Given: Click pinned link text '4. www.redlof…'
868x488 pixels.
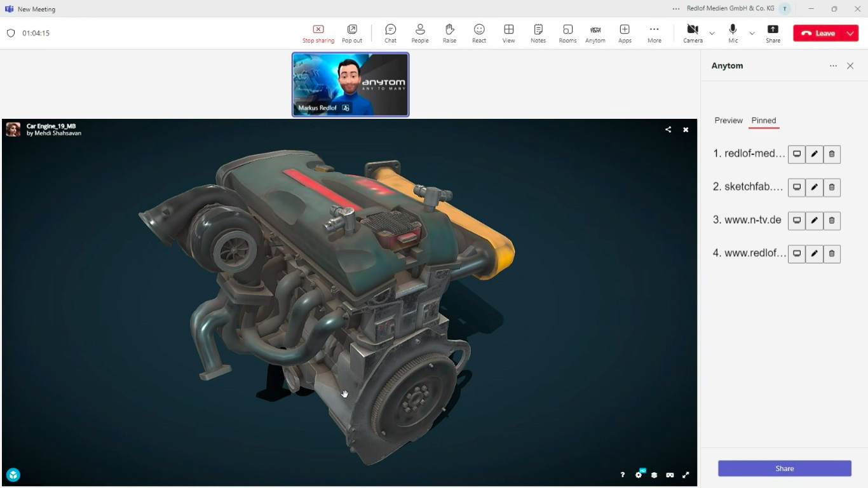Looking at the screenshot, I should tap(749, 253).
